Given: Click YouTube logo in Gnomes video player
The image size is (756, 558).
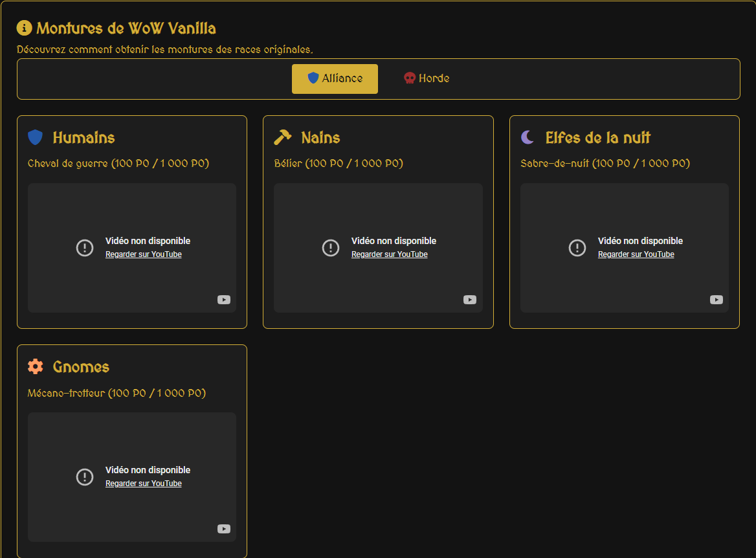Looking at the screenshot, I should click(x=224, y=529).
